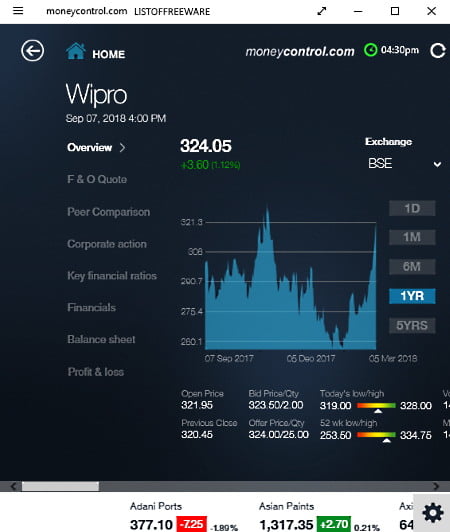Open the HOME link
450x532 pixels.
click(109, 54)
